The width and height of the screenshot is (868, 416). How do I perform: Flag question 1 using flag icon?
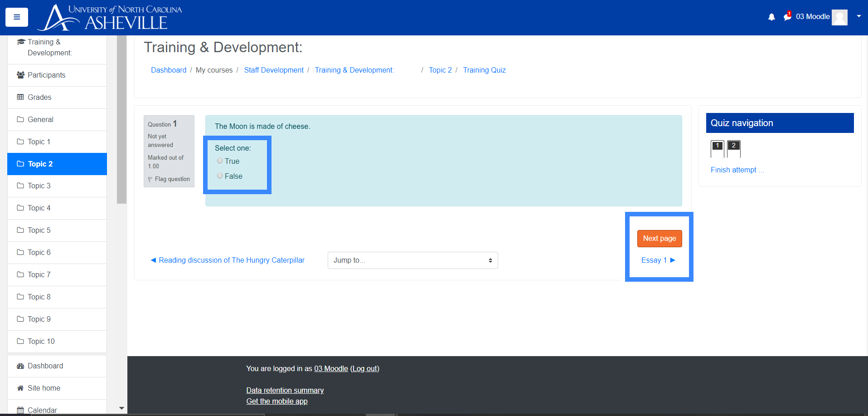(x=150, y=180)
